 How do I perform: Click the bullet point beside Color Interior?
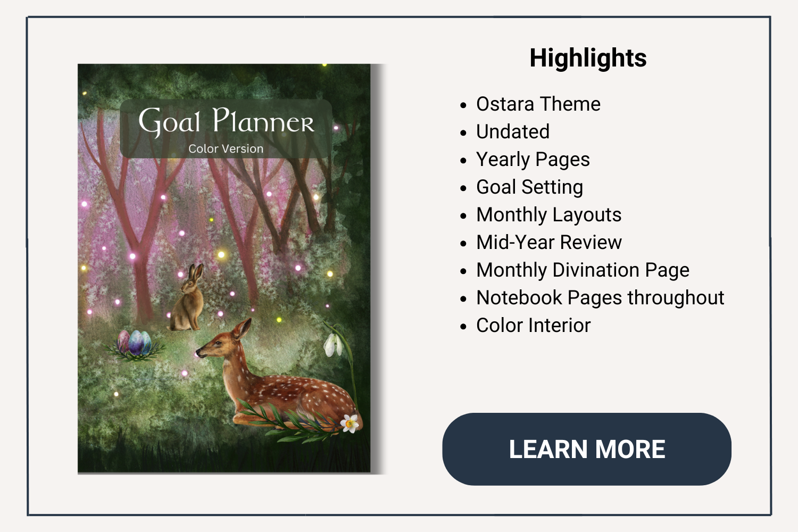point(463,326)
